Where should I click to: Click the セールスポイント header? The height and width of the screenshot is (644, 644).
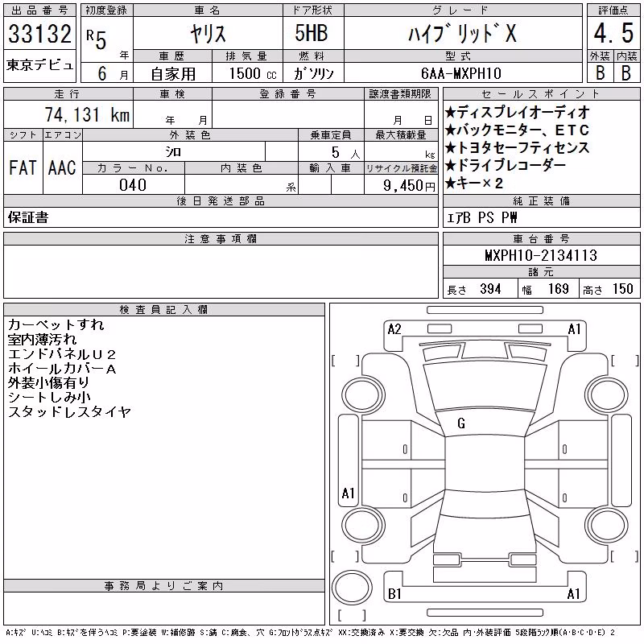pyautogui.click(x=541, y=94)
